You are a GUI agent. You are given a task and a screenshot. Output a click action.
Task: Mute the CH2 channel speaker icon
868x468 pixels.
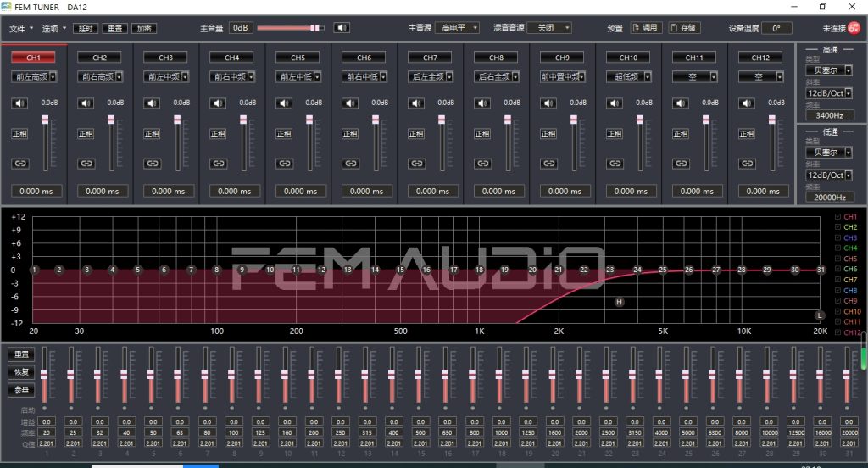(86, 103)
